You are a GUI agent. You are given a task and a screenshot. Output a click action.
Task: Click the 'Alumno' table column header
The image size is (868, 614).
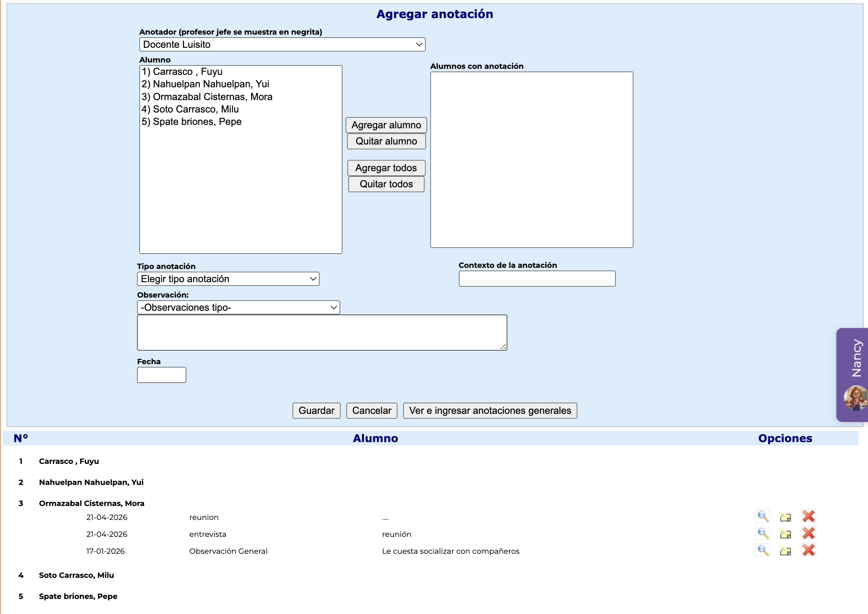(375, 439)
